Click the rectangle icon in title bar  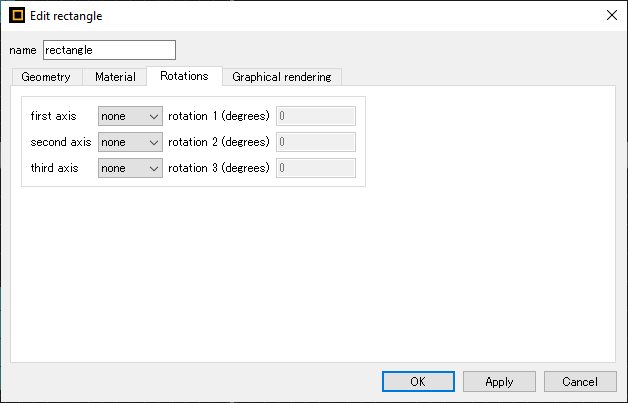[x=17, y=16]
